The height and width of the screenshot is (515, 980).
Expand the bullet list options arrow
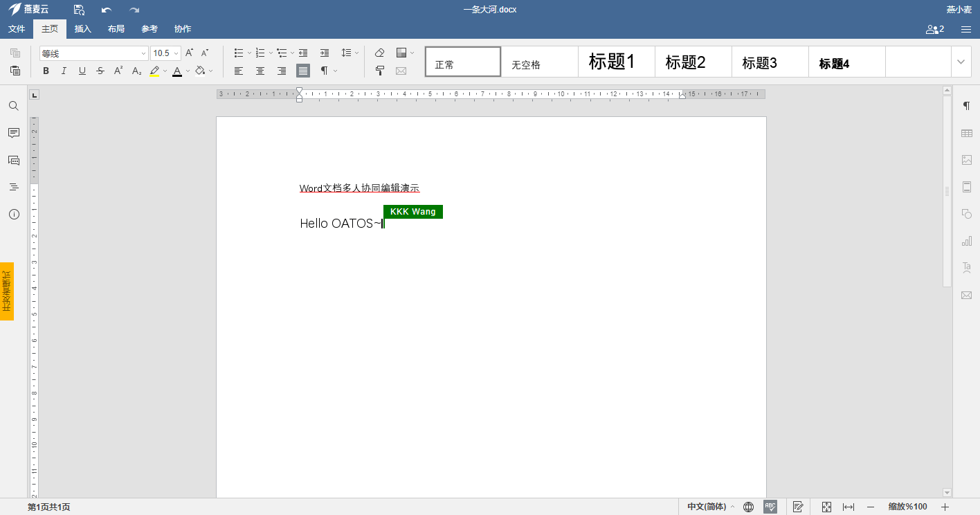point(249,53)
